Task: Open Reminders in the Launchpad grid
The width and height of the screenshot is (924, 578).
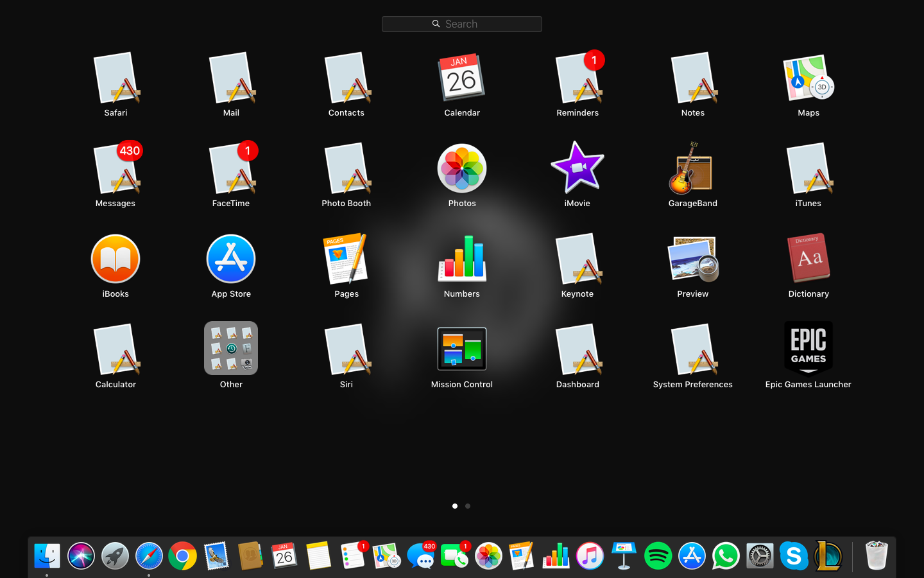Action: (577, 78)
